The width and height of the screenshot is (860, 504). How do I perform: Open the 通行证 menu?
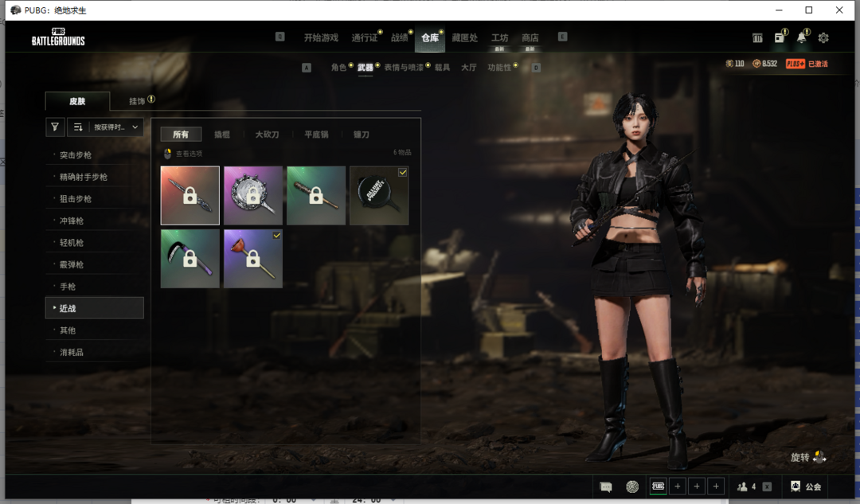point(365,38)
